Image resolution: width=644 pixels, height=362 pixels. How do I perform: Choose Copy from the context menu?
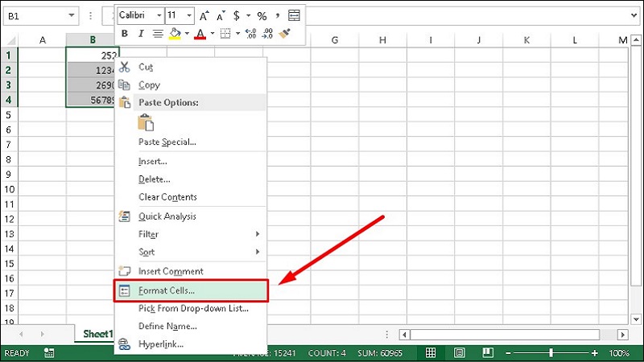coord(191,85)
